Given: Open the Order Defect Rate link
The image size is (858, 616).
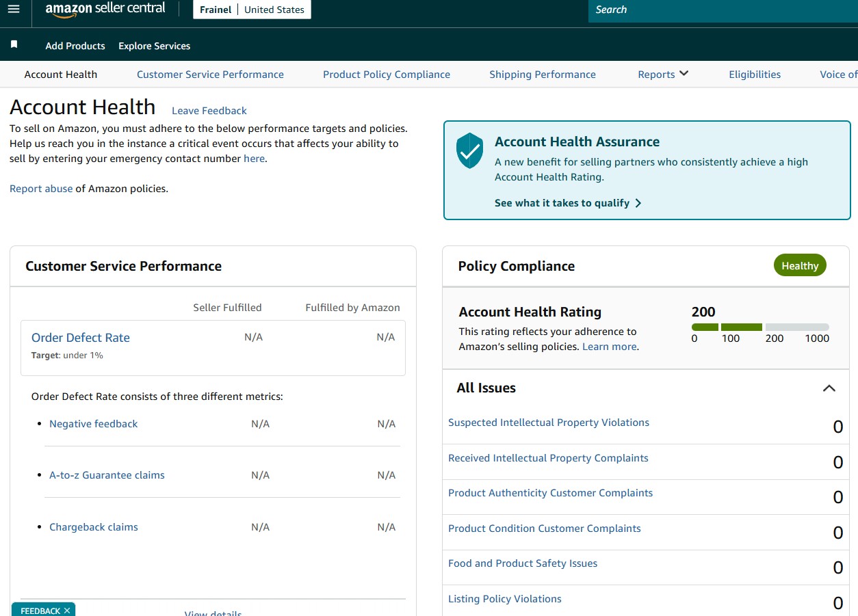Looking at the screenshot, I should pyautogui.click(x=81, y=338).
